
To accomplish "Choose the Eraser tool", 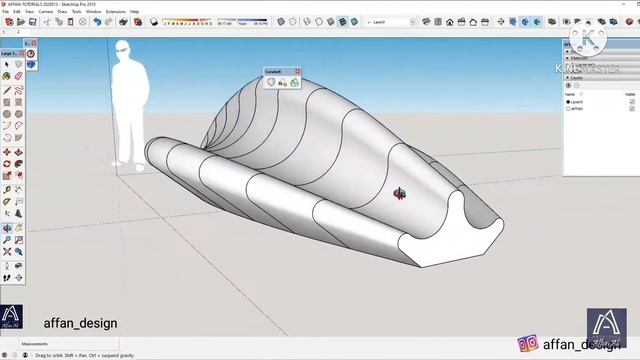I will click(18, 76).
